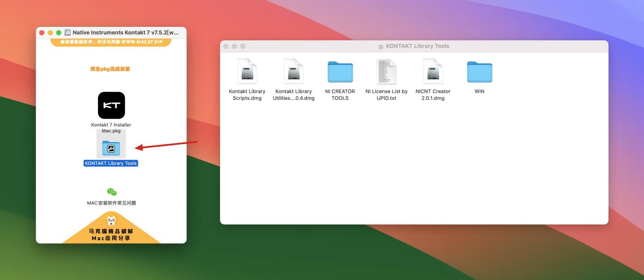Click the cat mascot in bottom banner
The height and width of the screenshot is (280, 644).
click(x=111, y=220)
